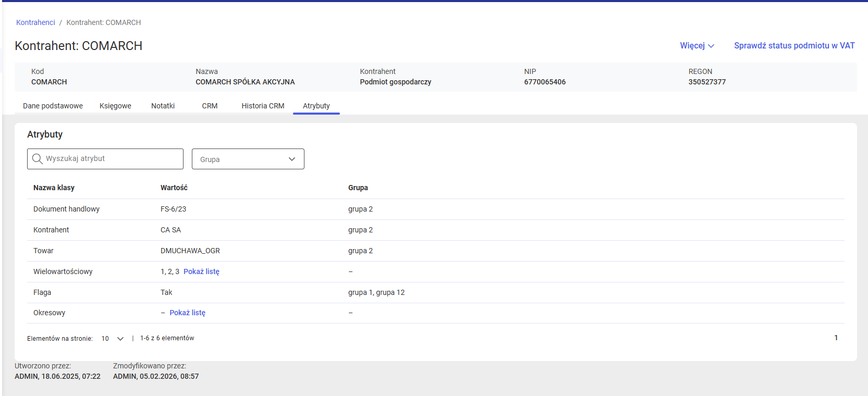Select the Atrybuty tab
Screen dimensions: 868x396
316,106
